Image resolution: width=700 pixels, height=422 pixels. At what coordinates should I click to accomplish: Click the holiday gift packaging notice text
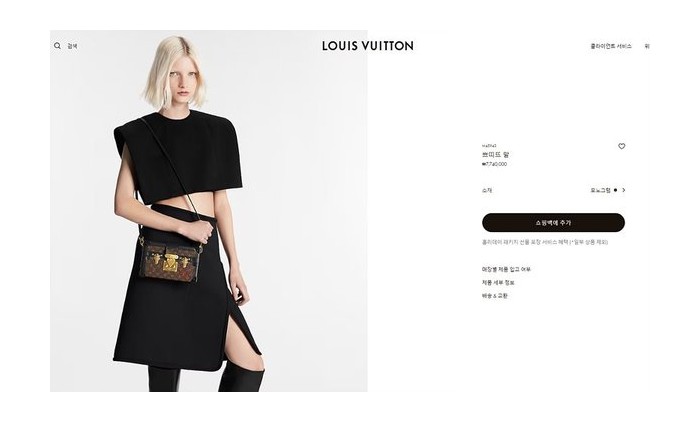click(545, 242)
